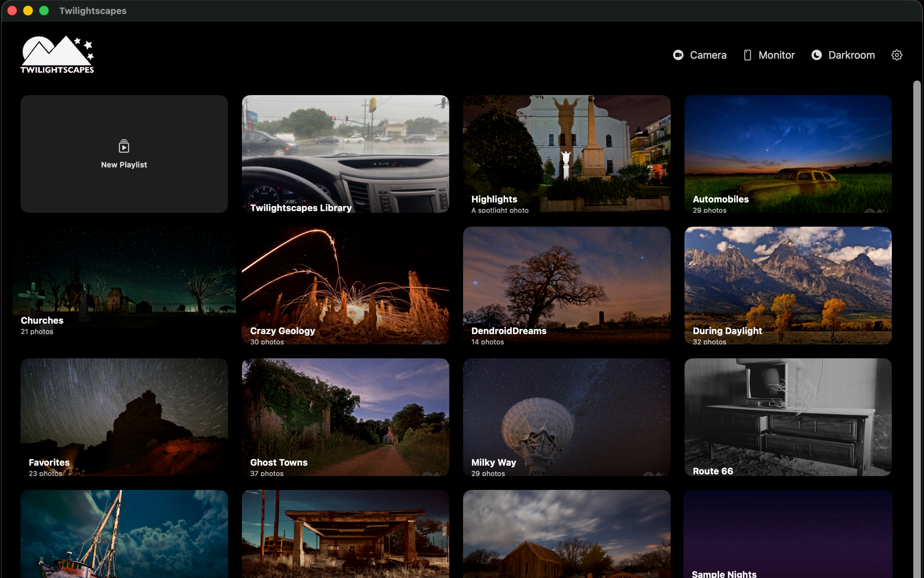Go to the Darkroom section
This screenshot has height=578, width=924.
point(843,55)
